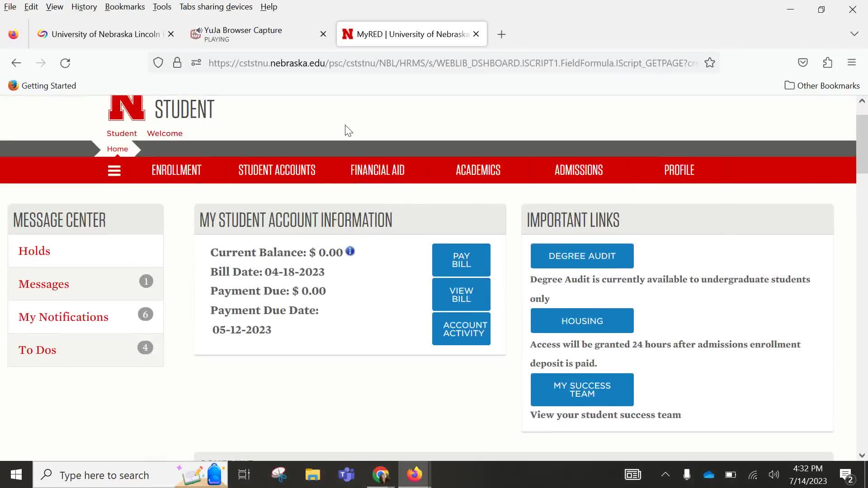The width and height of the screenshot is (868, 488).
Task: Bookmark this page with star icon
Action: (x=710, y=63)
